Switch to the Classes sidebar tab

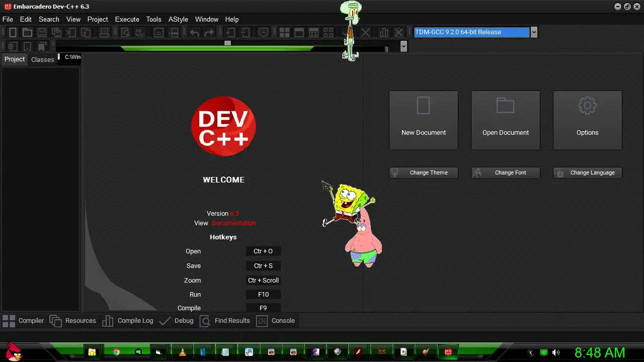coord(42,59)
